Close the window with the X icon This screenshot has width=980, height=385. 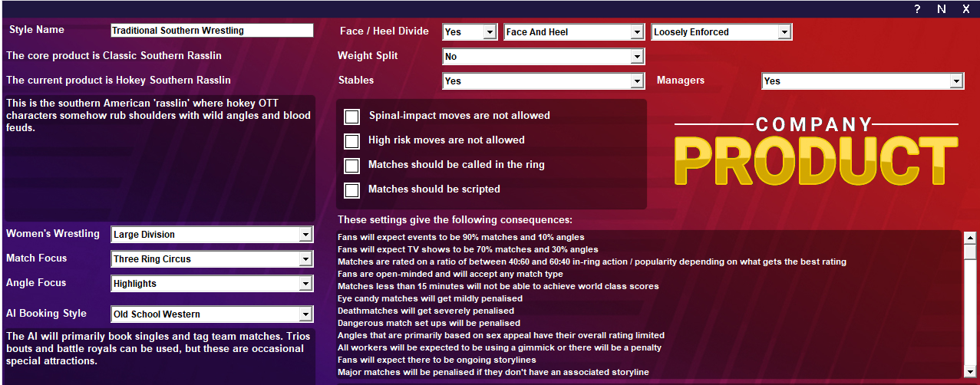(x=966, y=9)
